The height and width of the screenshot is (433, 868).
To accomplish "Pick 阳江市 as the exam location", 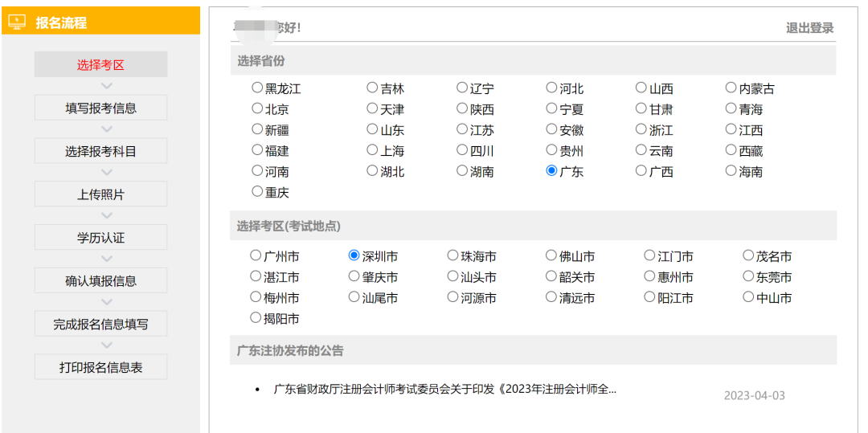I will (650, 297).
